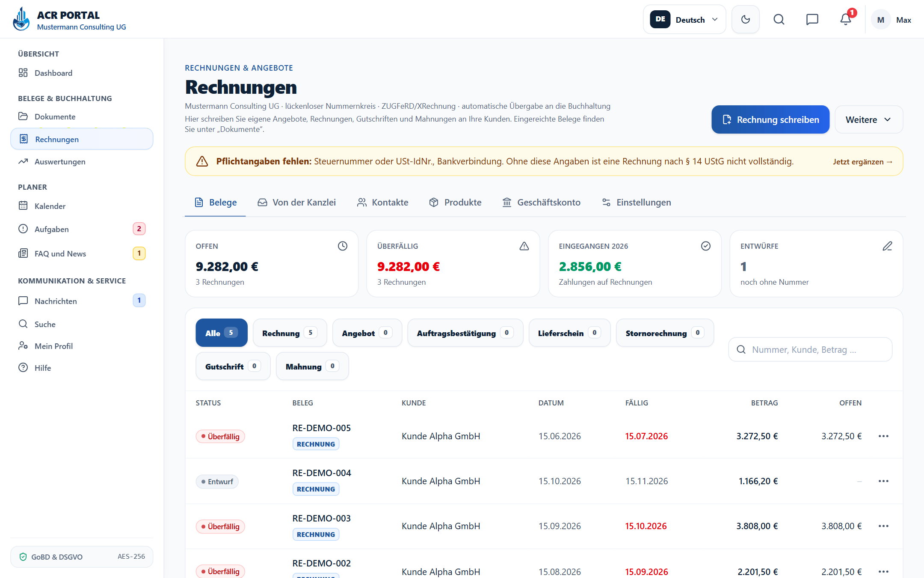This screenshot has height=578, width=924.
Task: Click the warning icon on Überfällig card
Action: 524,246
